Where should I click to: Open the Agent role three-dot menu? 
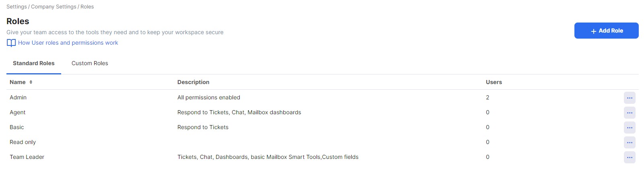click(630, 113)
